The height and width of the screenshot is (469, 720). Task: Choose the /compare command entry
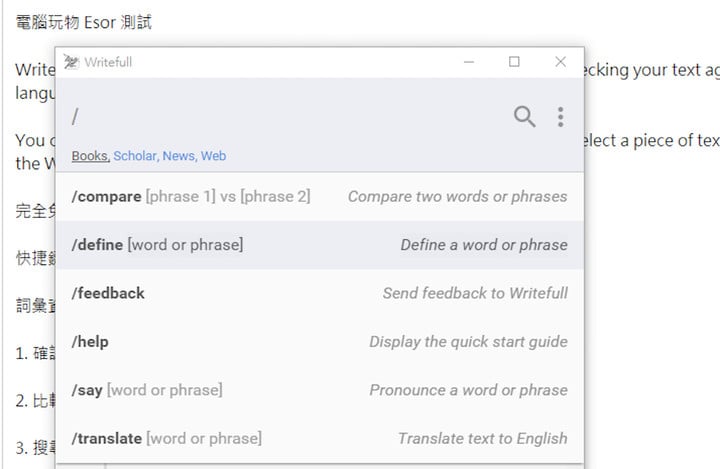pyautogui.click(x=320, y=197)
